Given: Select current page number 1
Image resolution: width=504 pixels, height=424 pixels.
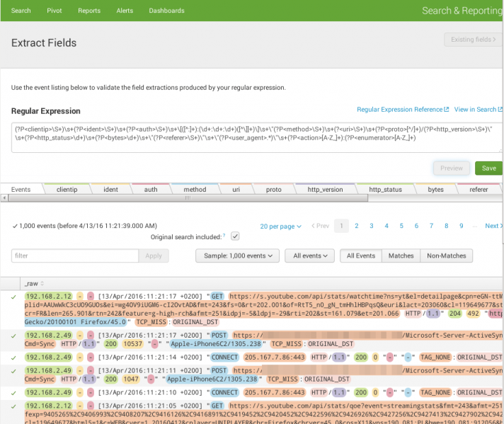Looking at the screenshot, I should pos(341,226).
